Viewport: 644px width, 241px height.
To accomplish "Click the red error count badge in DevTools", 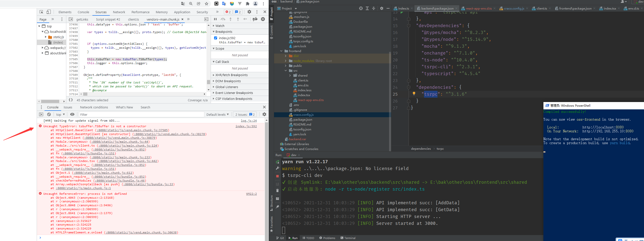I will click(x=228, y=12).
